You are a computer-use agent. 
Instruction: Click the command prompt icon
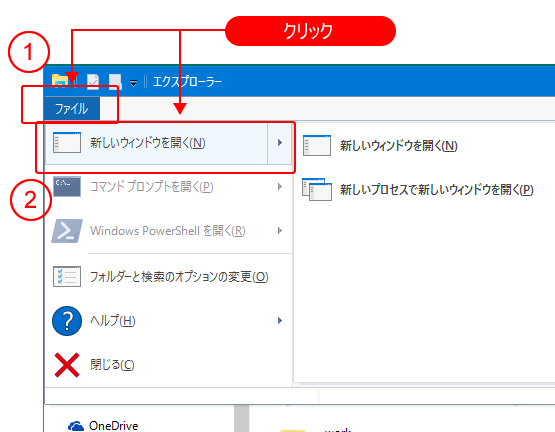(67, 187)
